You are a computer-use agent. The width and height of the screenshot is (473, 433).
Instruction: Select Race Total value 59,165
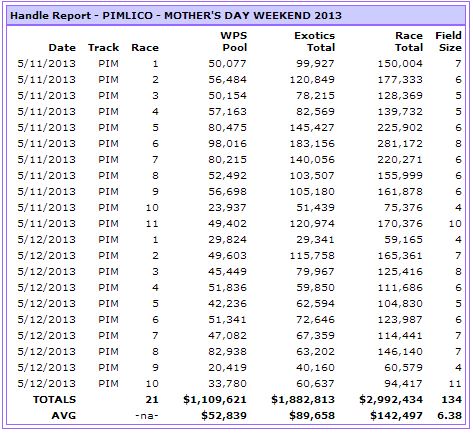pos(403,240)
